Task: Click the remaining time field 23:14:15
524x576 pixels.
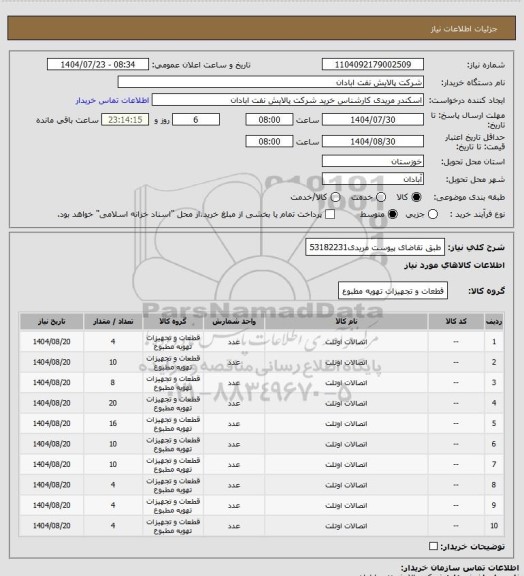Action: tap(125, 120)
